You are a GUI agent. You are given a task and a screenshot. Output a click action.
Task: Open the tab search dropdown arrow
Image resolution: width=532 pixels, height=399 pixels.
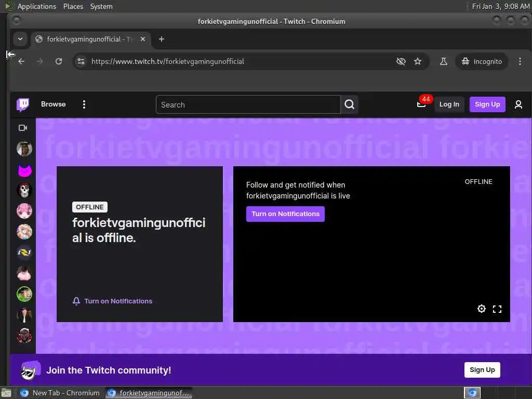coord(20,39)
